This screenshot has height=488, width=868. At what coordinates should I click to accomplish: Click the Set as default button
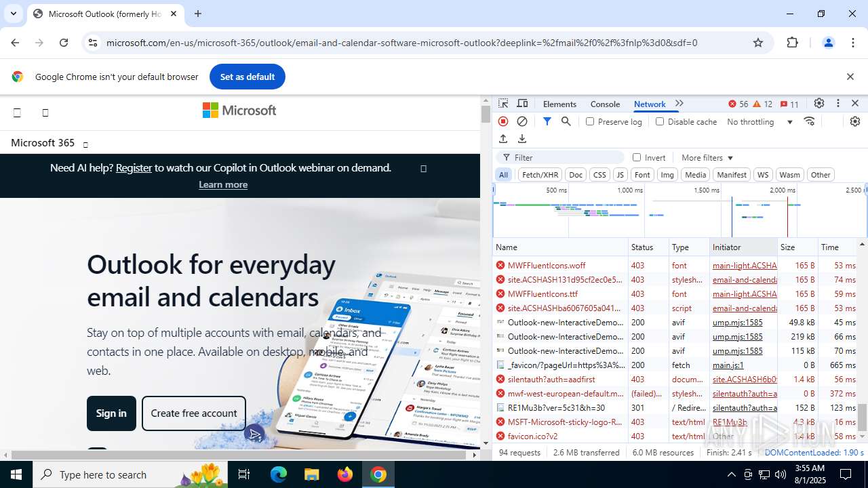click(x=248, y=77)
